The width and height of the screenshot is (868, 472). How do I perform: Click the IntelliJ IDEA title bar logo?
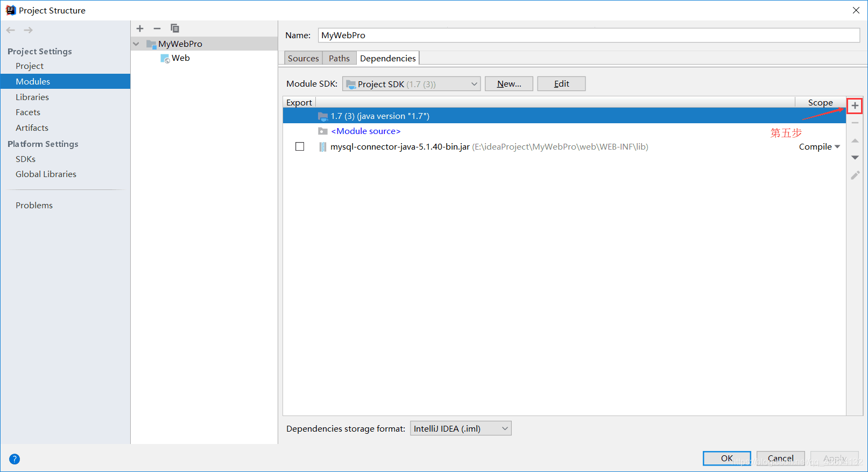click(x=10, y=10)
